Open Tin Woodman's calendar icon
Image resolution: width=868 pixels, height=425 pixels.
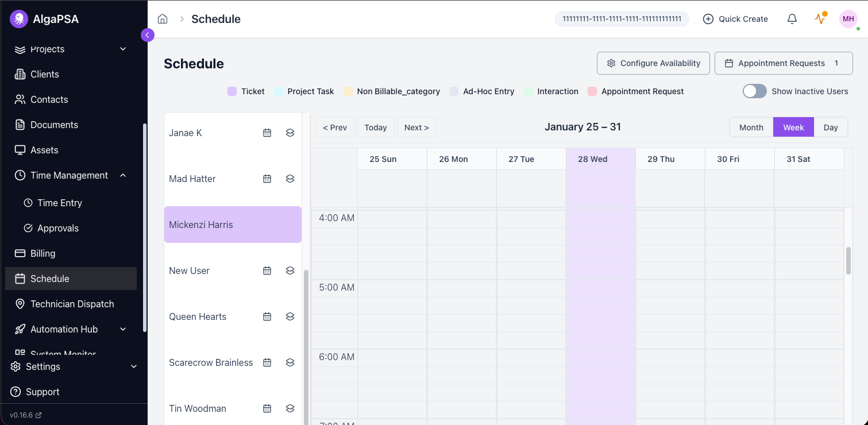[267, 408]
